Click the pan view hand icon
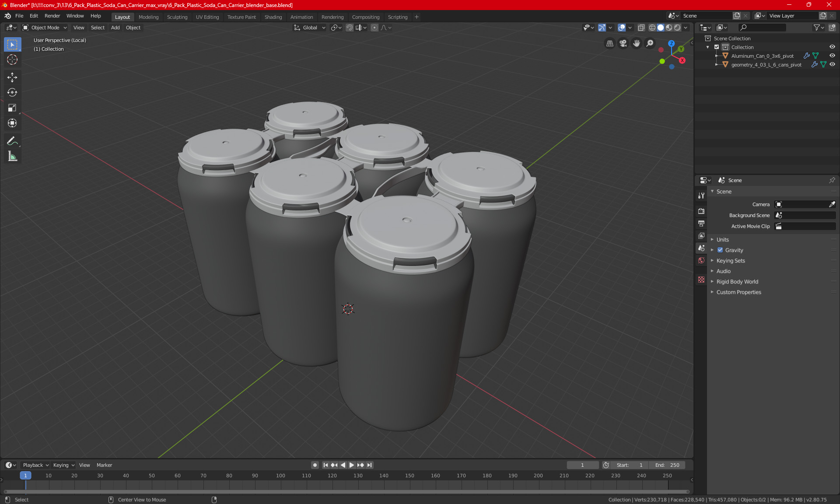This screenshot has width=840, height=504. tap(637, 43)
